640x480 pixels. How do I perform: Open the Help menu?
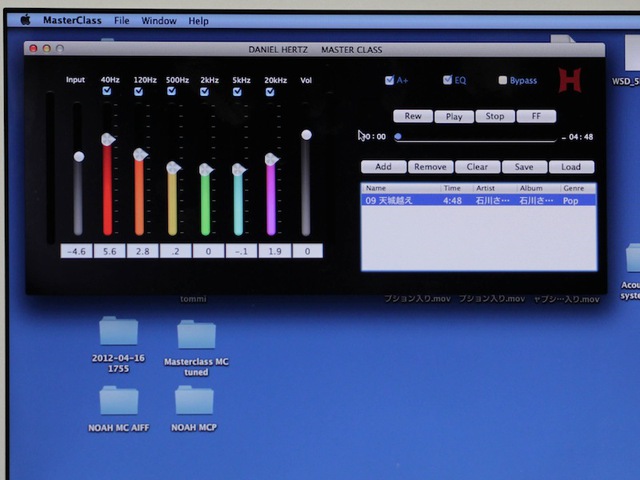[198, 21]
